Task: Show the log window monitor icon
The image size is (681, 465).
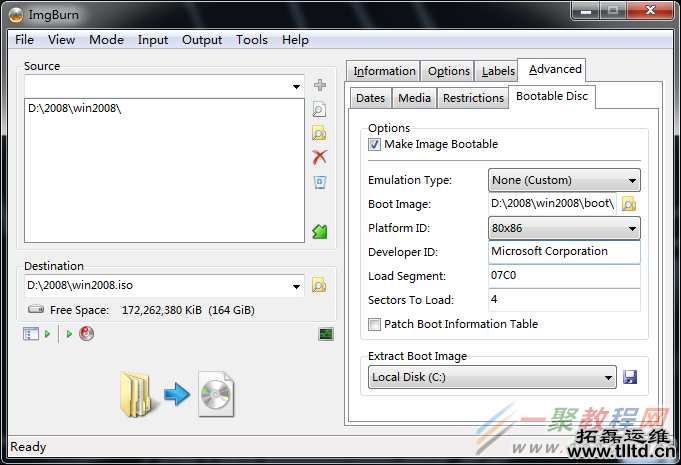Action: tap(326, 334)
